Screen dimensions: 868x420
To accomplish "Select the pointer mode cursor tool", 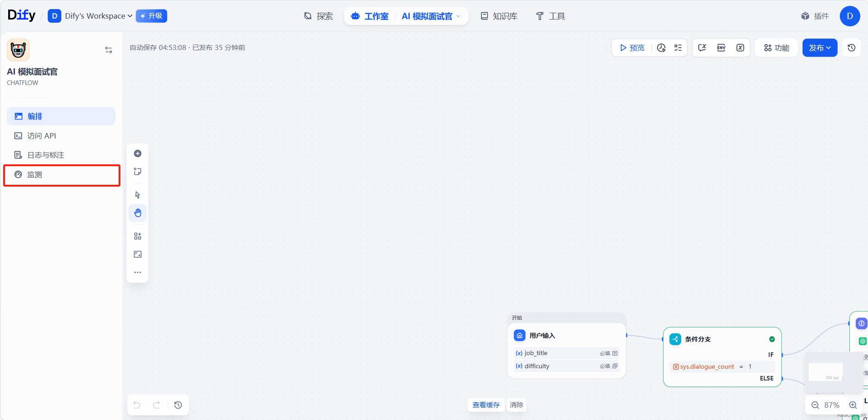I will [138, 195].
